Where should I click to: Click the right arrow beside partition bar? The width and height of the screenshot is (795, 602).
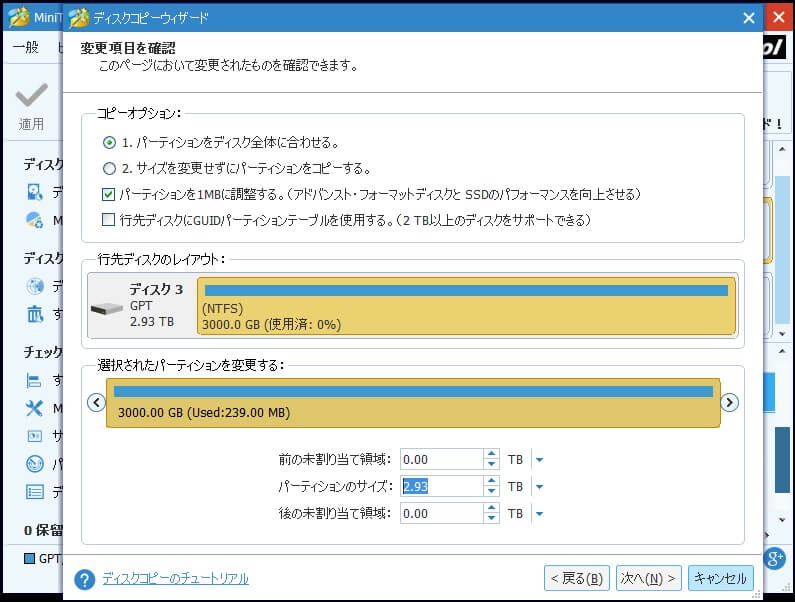[x=729, y=403]
